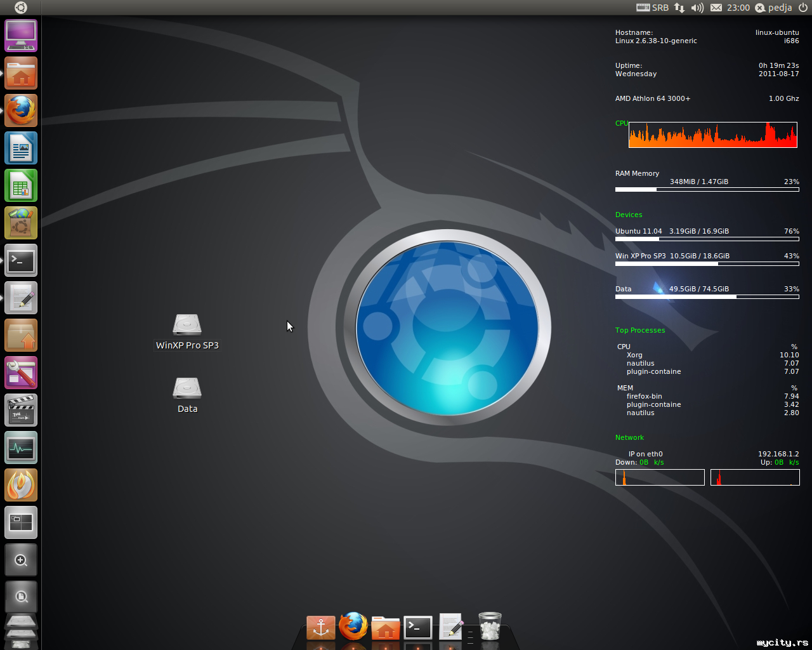Open the Trash in the bottom dock
812x650 pixels.
490,626
